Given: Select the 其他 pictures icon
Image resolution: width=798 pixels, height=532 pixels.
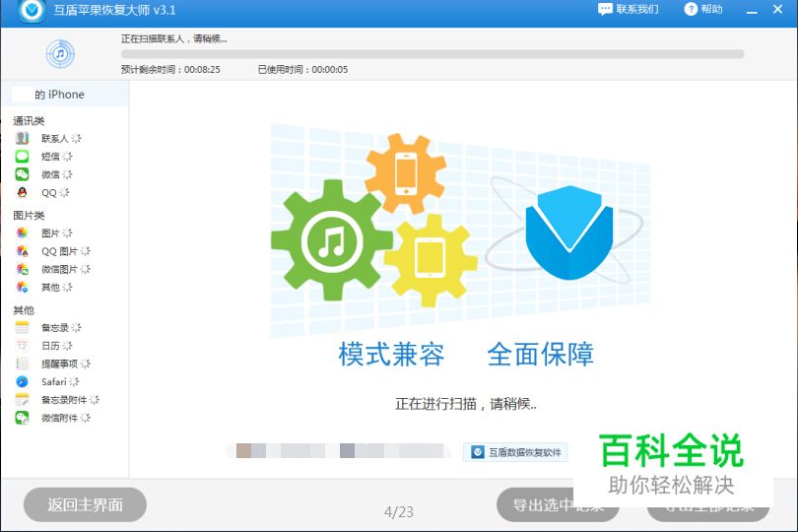Looking at the screenshot, I should pos(22,287).
